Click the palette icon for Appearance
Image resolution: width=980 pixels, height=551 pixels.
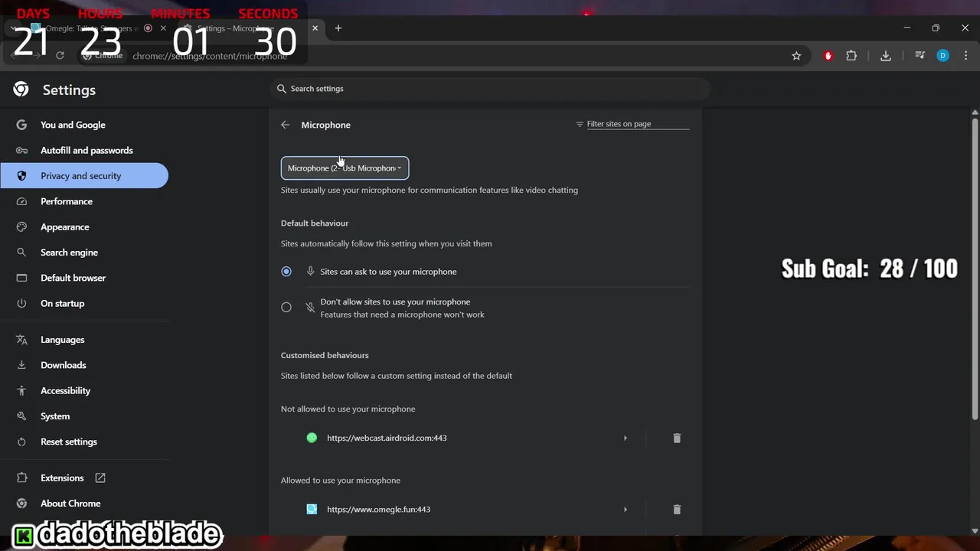[21, 227]
